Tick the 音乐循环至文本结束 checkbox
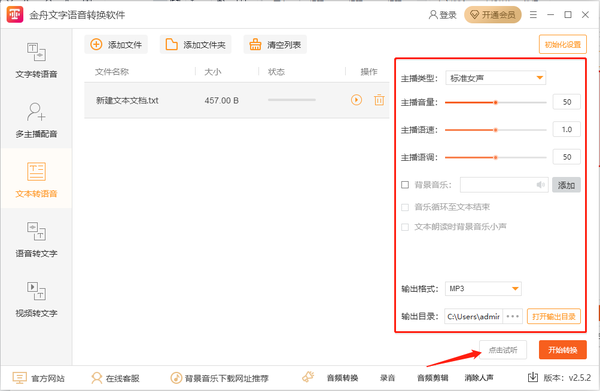The image size is (600, 391). [x=405, y=207]
